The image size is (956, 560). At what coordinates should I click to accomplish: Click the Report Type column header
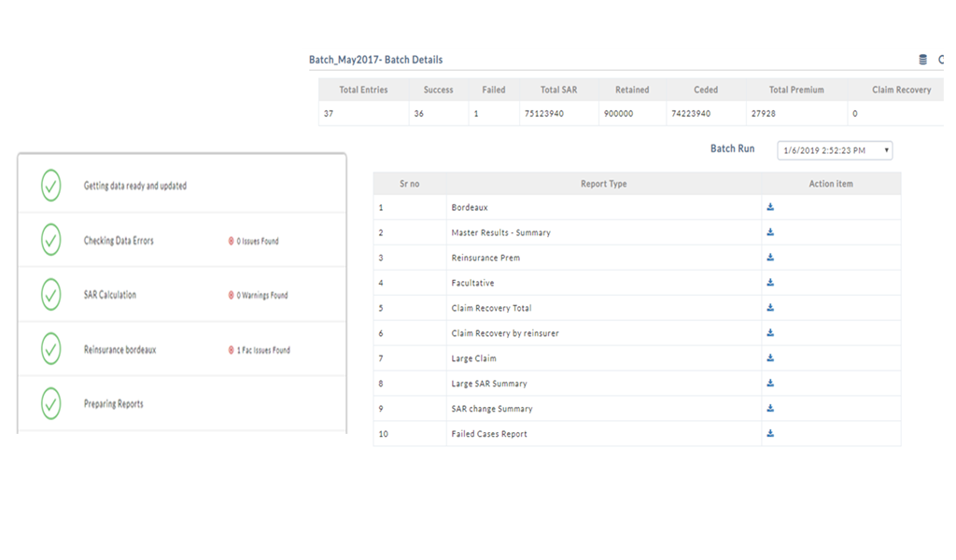pos(603,184)
